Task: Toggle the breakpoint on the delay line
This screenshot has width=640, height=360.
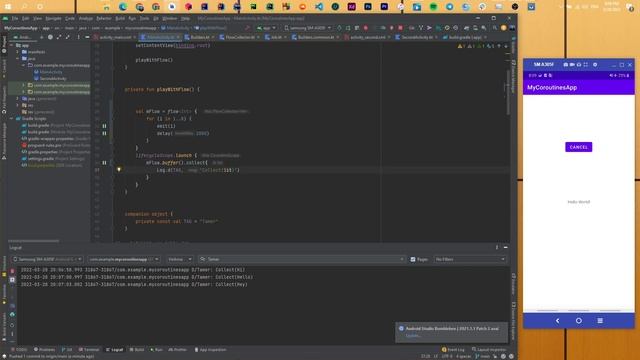Action: point(104,133)
